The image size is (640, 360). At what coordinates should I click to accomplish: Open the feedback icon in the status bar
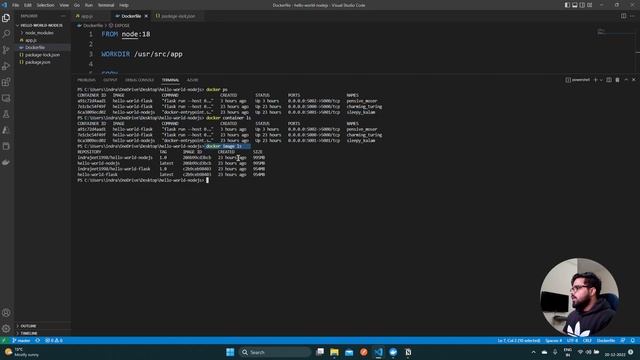[x=623, y=340]
